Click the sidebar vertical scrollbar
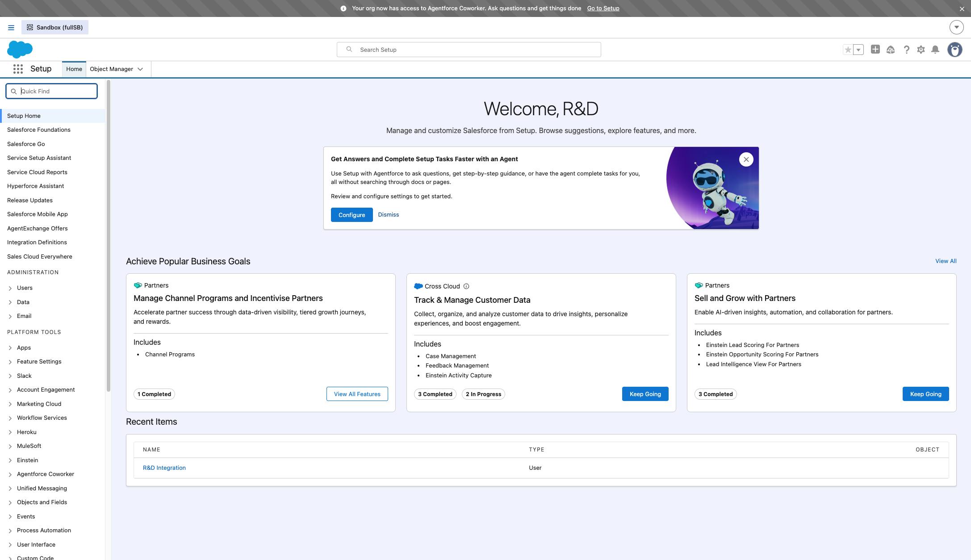Screen dimensions: 971x560 [108, 236]
